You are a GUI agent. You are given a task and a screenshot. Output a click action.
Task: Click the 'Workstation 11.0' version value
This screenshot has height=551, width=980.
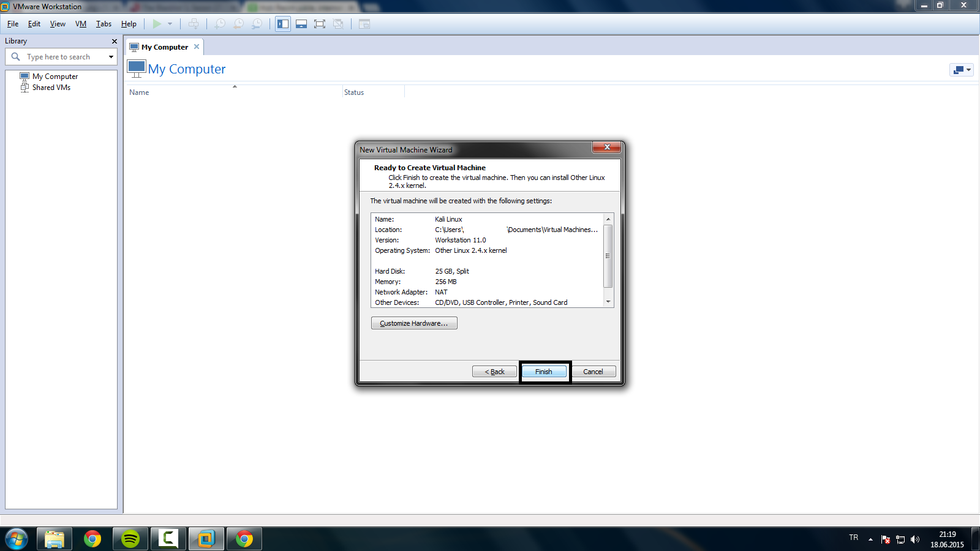click(461, 240)
